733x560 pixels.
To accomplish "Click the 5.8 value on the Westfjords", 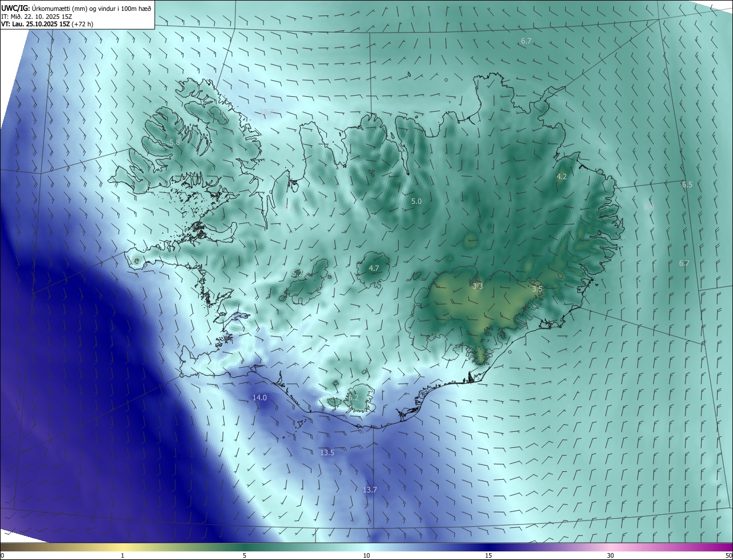I will [175, 141].
